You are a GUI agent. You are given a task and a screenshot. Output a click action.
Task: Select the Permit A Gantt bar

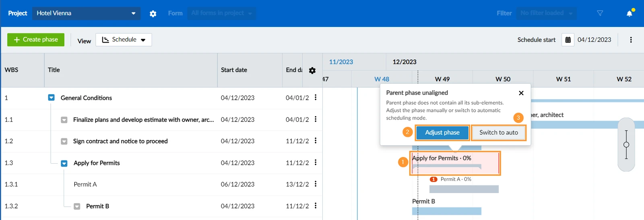pos(464,189)
